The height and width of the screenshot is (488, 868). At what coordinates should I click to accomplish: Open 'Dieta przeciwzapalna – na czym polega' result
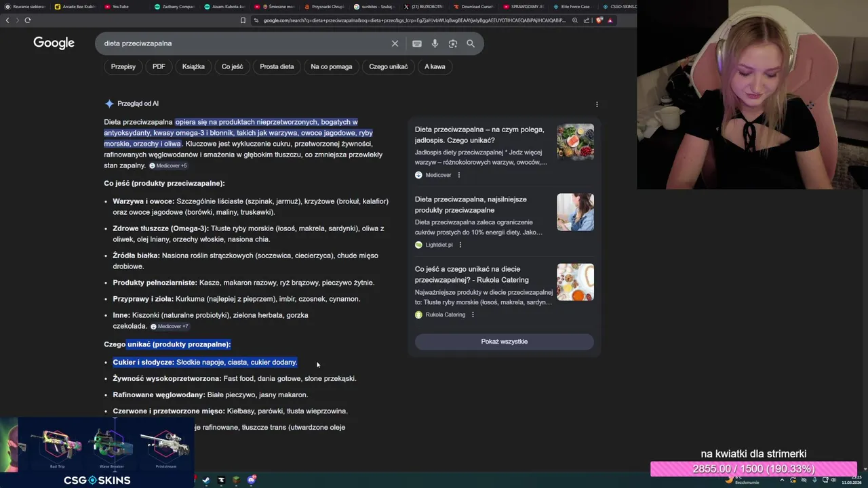(479, 135)
